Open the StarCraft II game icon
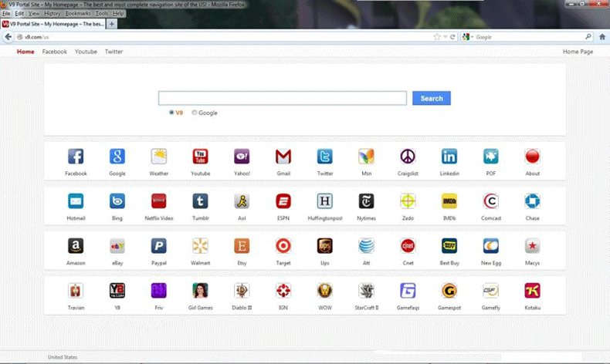 [366, 291]
